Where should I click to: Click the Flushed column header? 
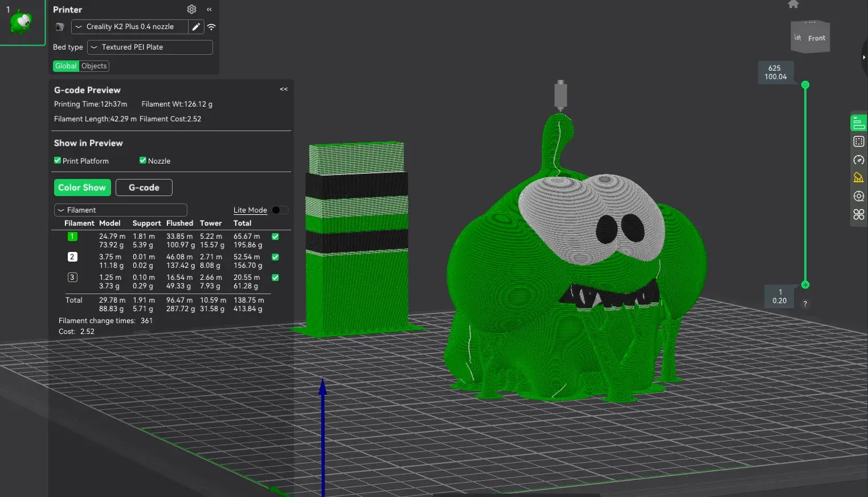coord(179,223)
